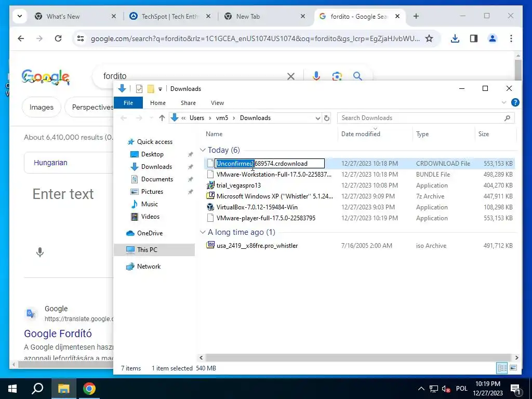
Task: Open the Home ribbon tab
Action: tap(158, 103)
